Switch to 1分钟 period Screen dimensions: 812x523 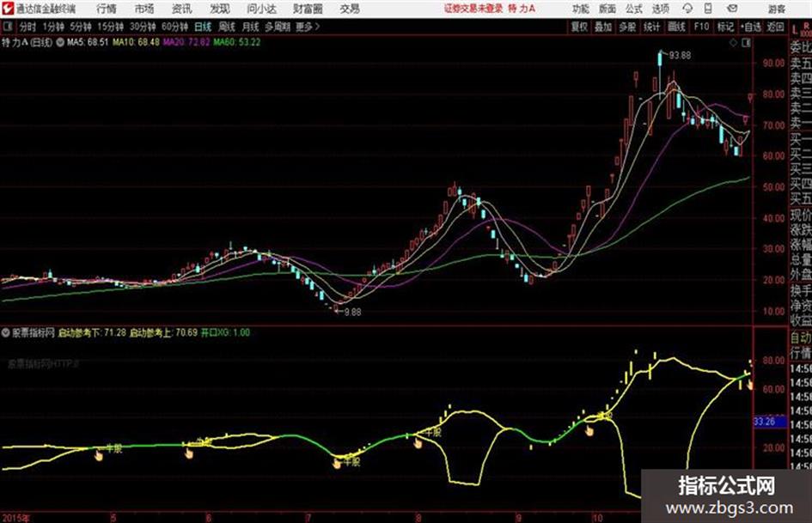pyautogui.click(x=53, y=27)
